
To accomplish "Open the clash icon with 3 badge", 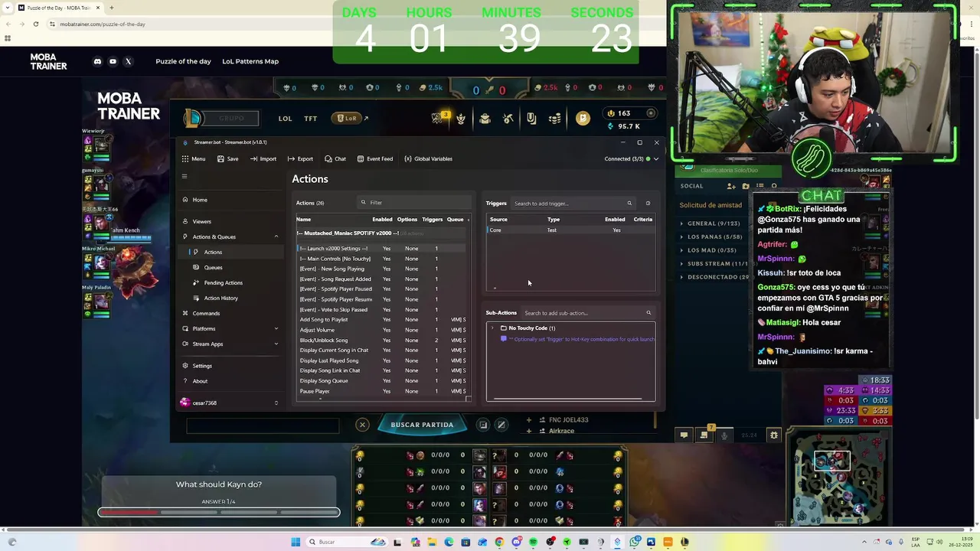I will click(438, 118).
